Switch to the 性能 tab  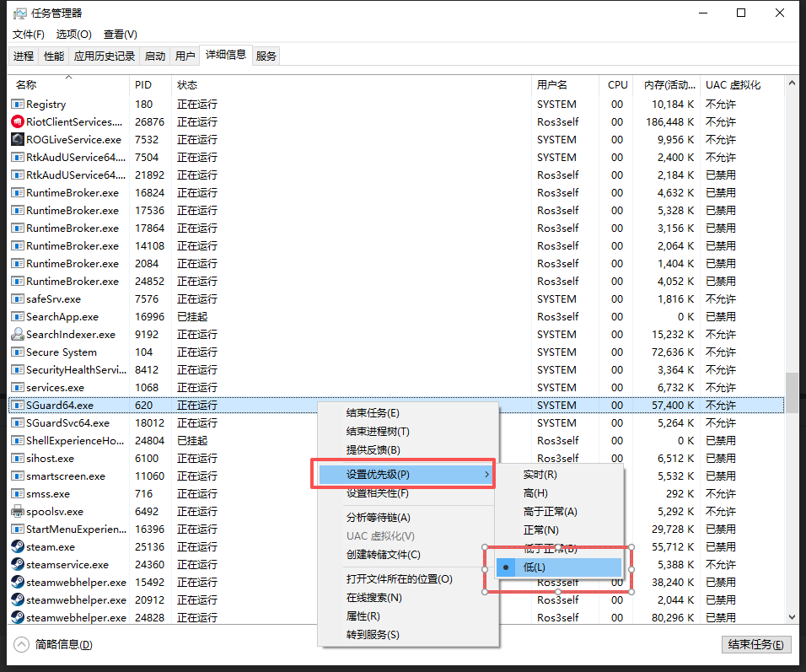point(54,56)
